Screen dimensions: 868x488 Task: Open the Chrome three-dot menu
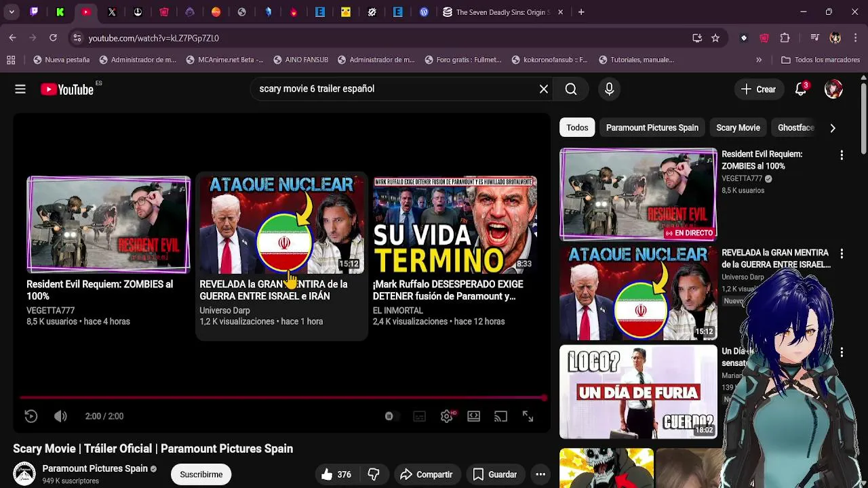coord(855,38)
